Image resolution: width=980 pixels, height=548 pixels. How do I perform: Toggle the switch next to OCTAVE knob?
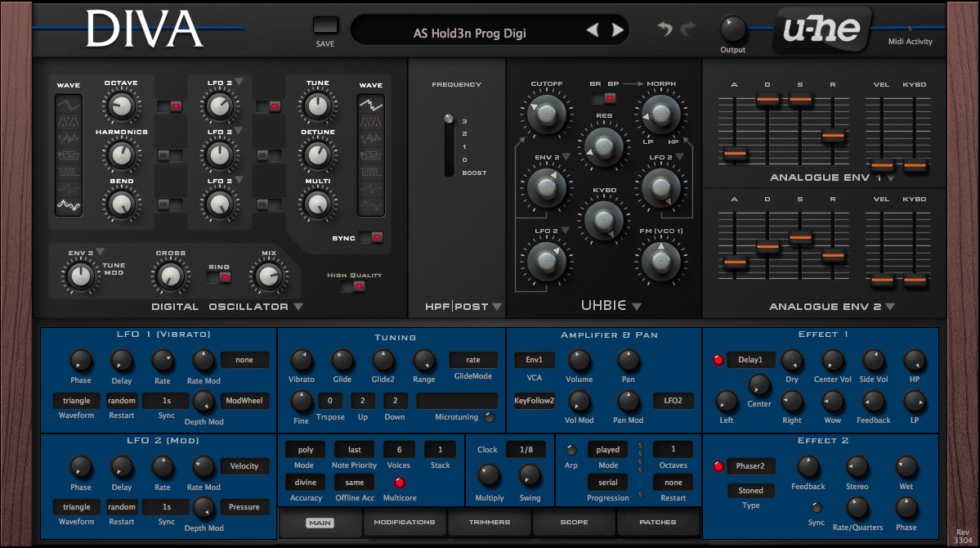[x=169, y=106]
